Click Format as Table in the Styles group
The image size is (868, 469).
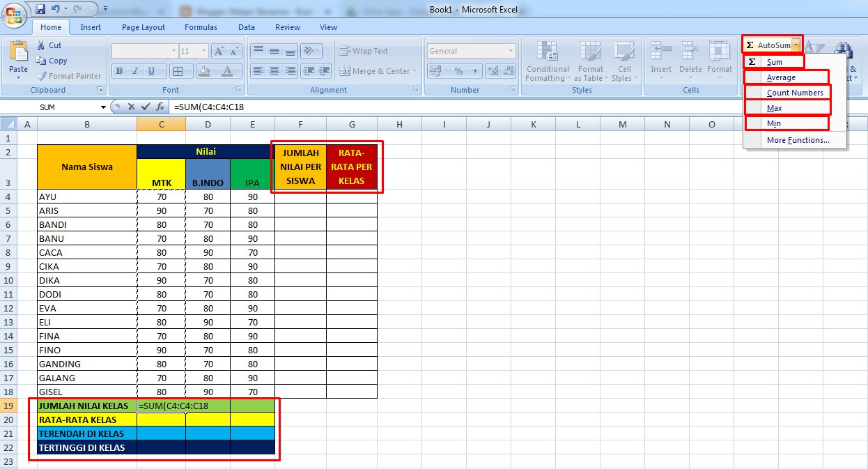[x=590, y=63]
